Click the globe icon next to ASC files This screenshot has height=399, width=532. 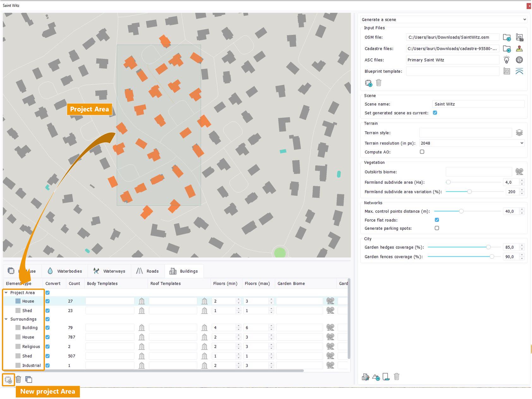point(519,60)
